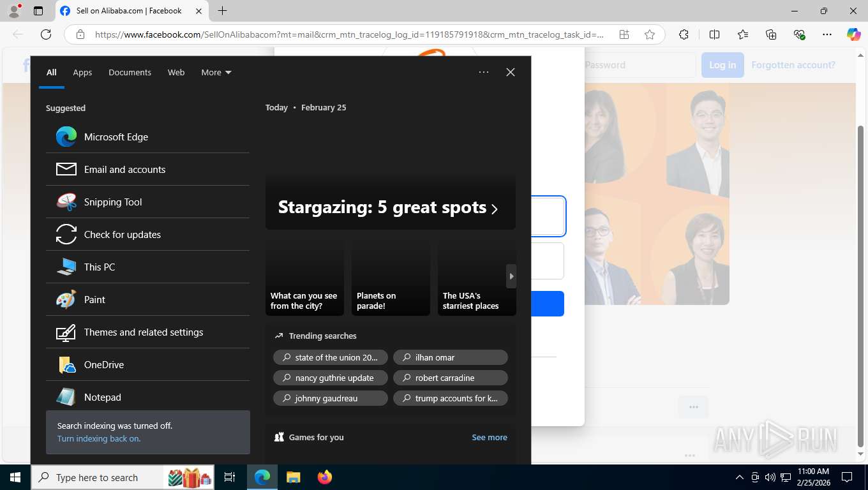Open the Edge profile icon
Screen dimensions: 868x490
coord(14,11)
